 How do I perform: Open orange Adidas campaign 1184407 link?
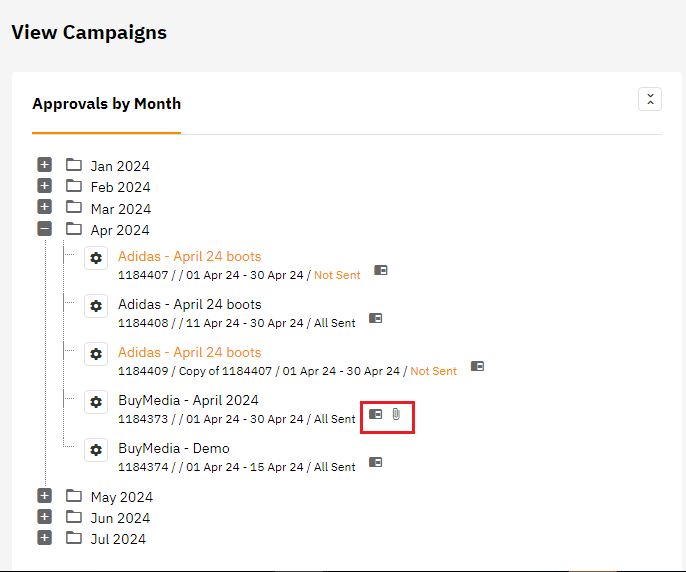[x=189, y=256]
